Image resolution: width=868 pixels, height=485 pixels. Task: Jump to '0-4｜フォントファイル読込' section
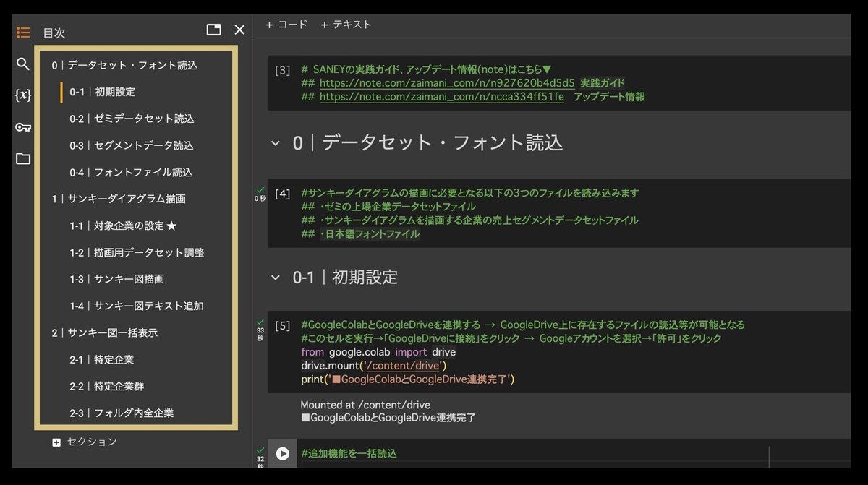(x=131, y=172)
